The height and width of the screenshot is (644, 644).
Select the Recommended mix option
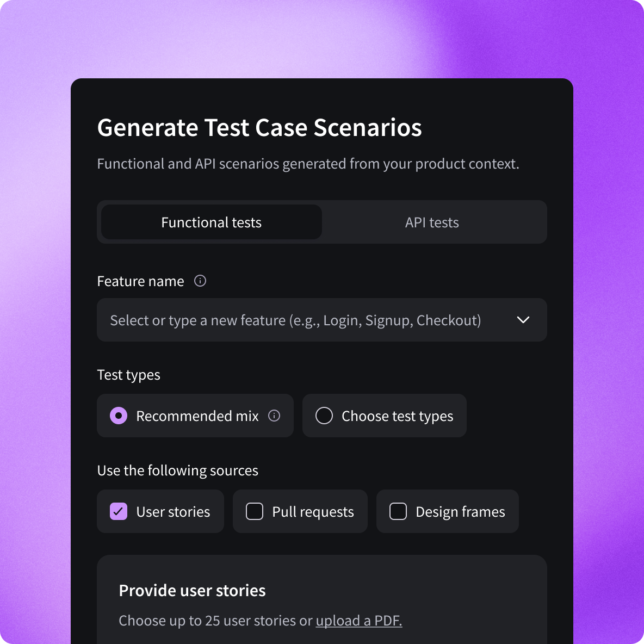[195, 416]
